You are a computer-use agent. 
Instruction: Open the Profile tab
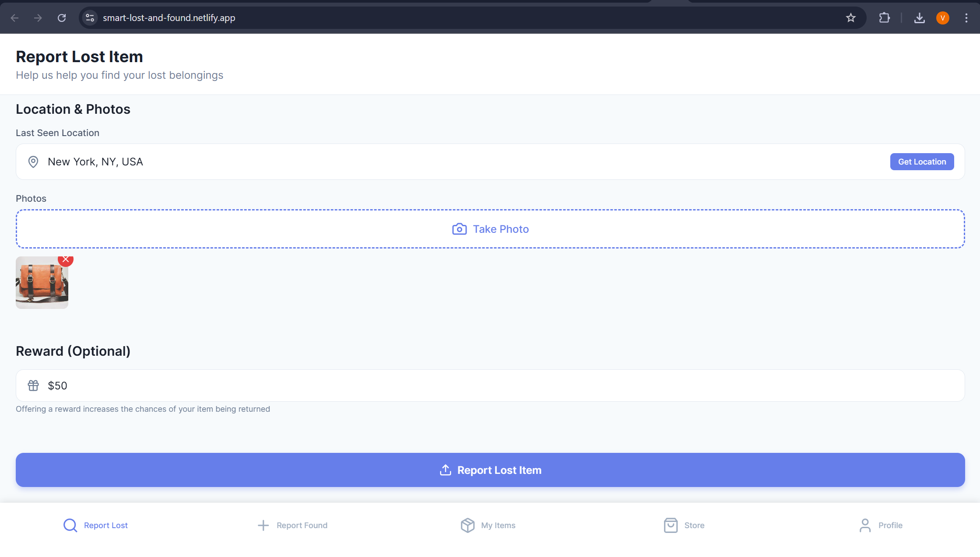point(880,525)
